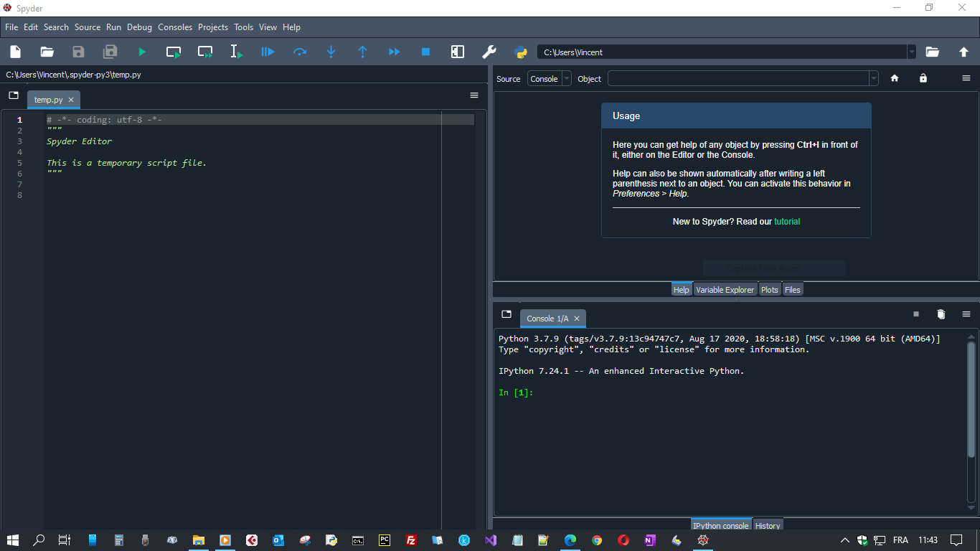The image size is (980, 551).
Task: Open IPython console options hamburger menu
Action: [x=966, y=314]
